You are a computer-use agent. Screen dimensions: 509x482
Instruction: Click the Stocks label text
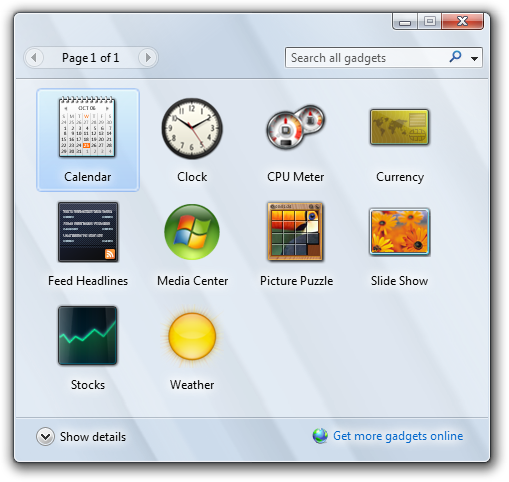click(88, 385)
